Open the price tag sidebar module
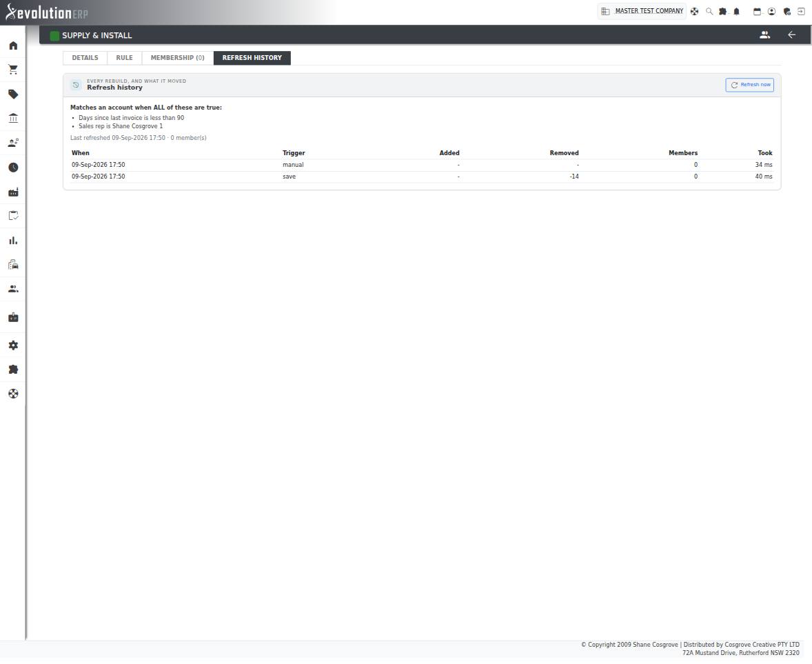812x664 pixels. 14,94
